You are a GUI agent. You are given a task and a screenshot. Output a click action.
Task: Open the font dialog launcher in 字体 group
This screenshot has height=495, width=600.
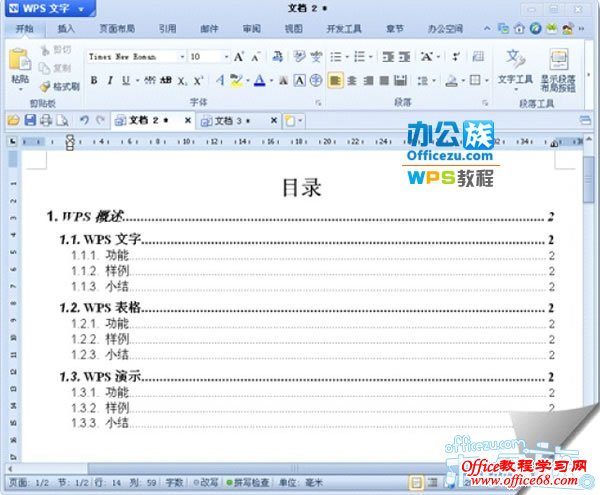pyautogui.click(x=318, y=103)
